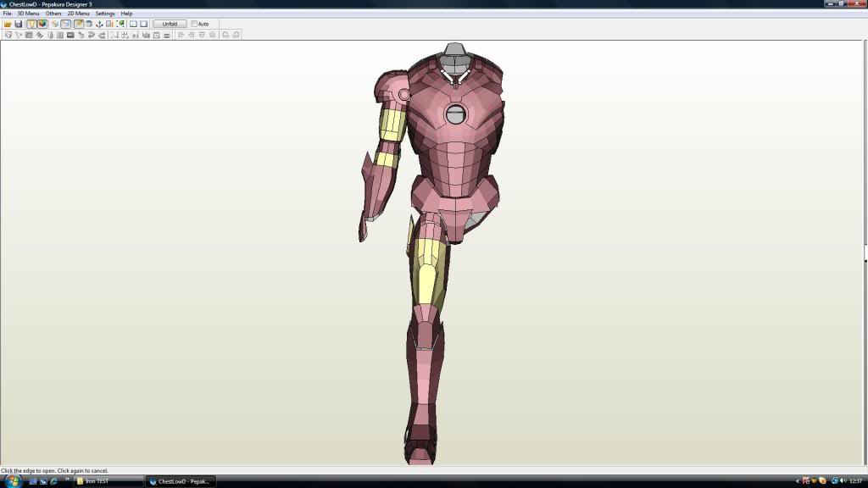Open the Help menu
The image size is (868, 488).
[x=127, y=14]
